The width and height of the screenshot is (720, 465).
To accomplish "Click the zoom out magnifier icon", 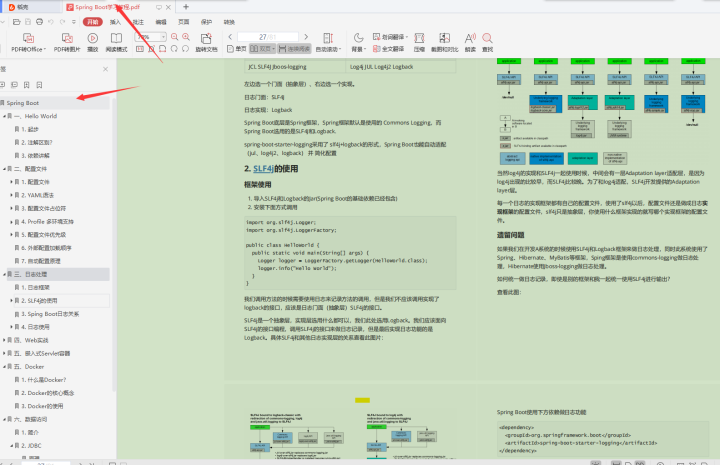I will pos(174,37).
